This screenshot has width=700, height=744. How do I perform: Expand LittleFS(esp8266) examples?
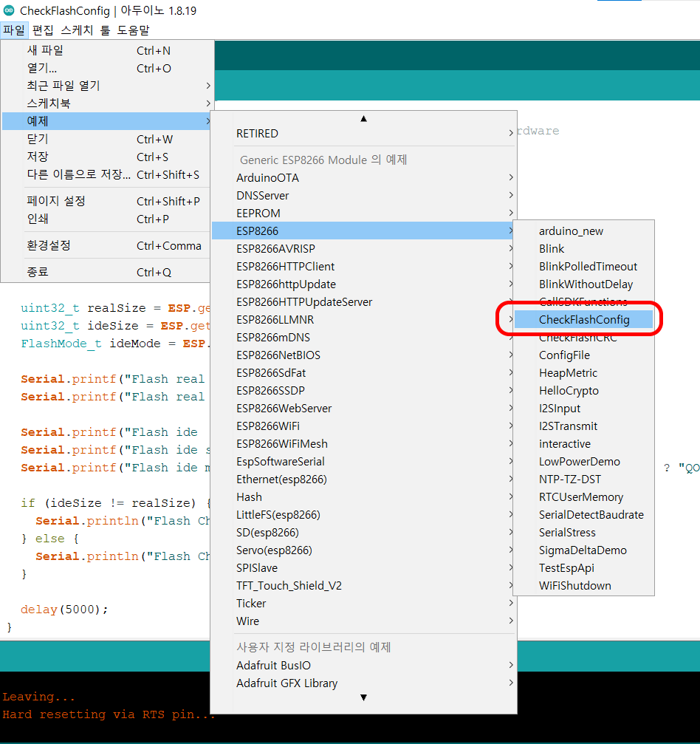[364, 514]
